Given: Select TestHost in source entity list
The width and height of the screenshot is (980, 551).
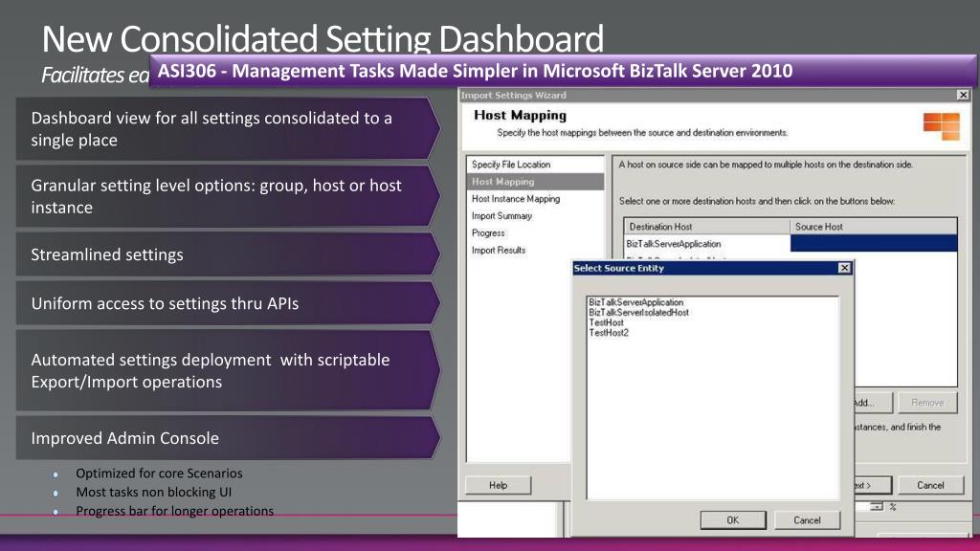Looking at the screenshot, I should (x=606, y=322).
